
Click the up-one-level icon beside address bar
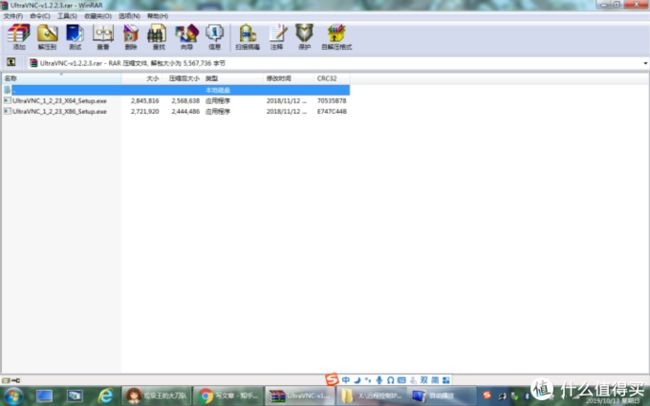tap(11, 63)
